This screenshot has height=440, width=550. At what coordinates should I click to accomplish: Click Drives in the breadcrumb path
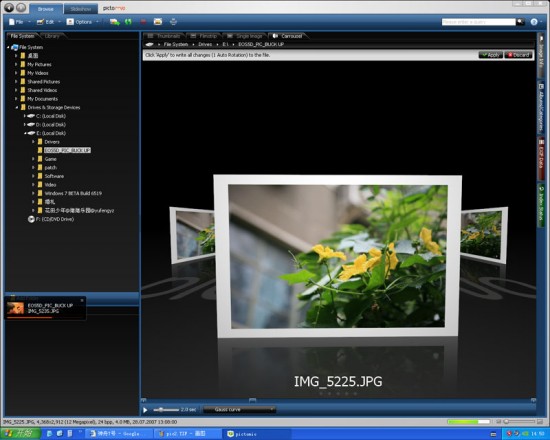coord(205,45)
